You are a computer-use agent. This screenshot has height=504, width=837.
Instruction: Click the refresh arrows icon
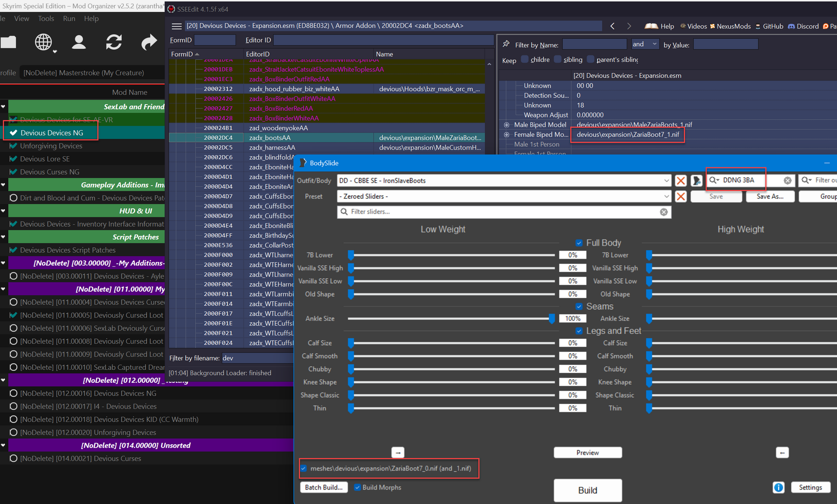pyautogui.click(x=114, y=42)
